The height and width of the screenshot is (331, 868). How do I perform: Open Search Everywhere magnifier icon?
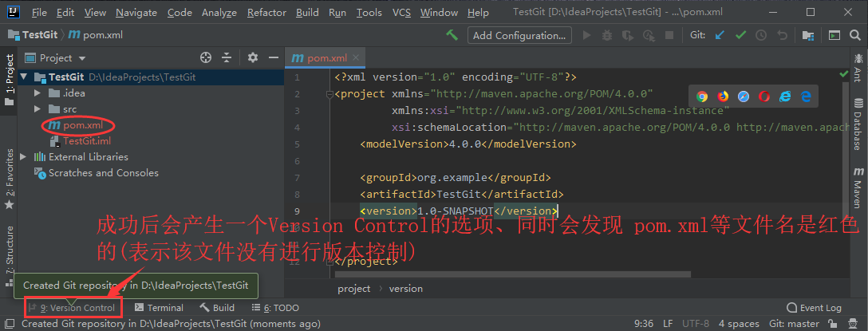[x=854, y=35]
